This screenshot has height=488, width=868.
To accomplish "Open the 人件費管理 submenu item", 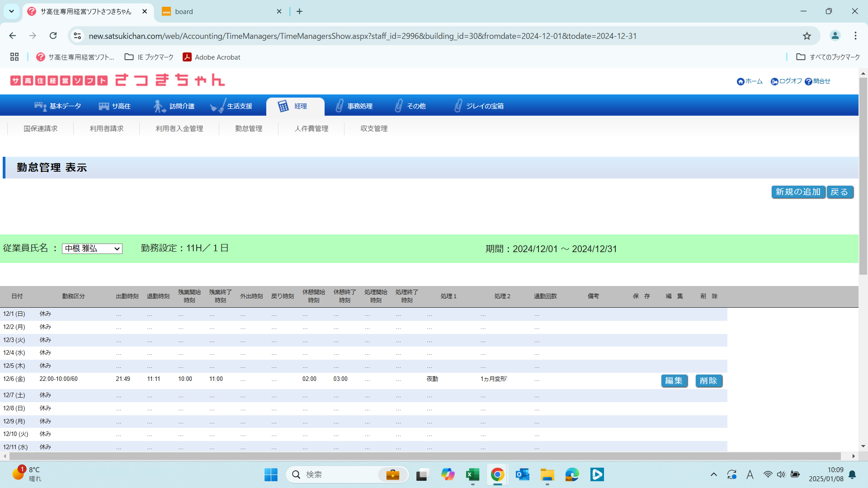I will pos(311,129).
